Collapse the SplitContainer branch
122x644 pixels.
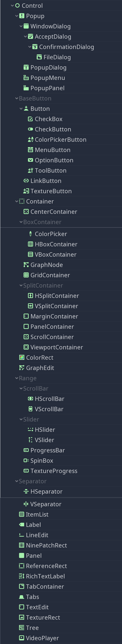pos(21,286)
